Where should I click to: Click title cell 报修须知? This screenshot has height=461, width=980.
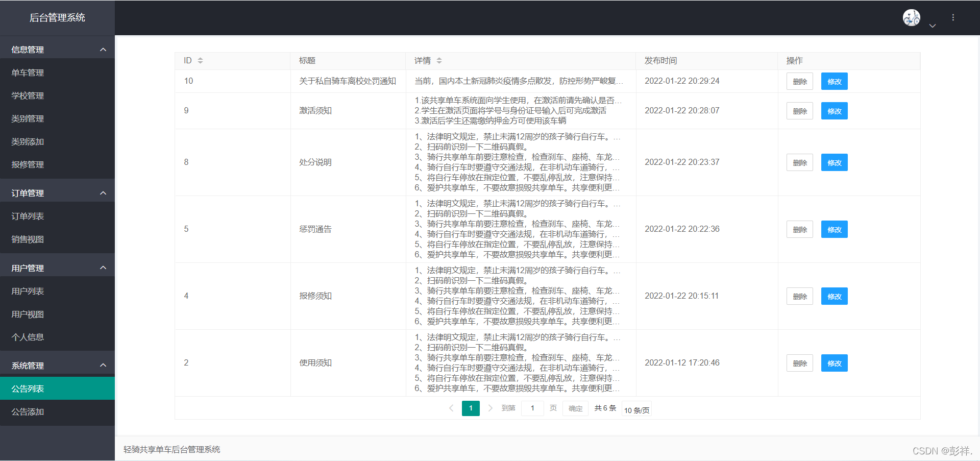(315, 296)
